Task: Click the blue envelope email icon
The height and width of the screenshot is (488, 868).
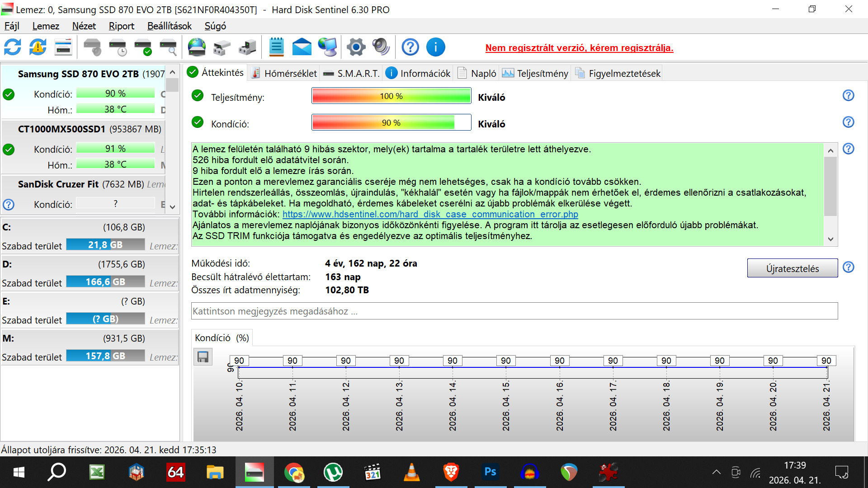Action: click(302, 47)
